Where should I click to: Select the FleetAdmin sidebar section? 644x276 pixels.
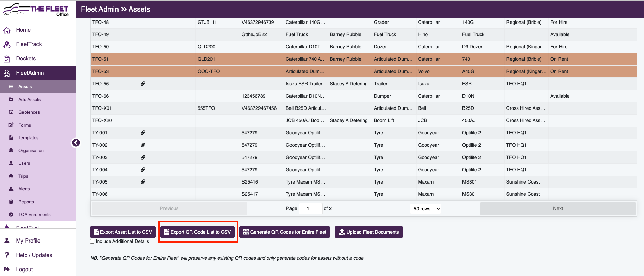click(38, 73)
